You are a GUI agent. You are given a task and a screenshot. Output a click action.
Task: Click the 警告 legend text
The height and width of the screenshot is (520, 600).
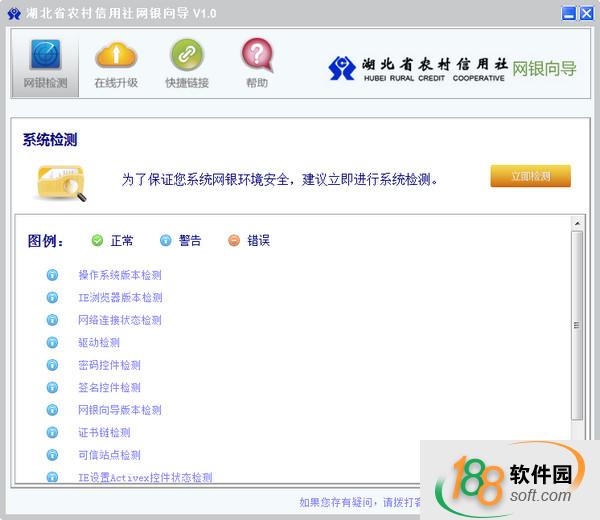(x=190, y=240)
